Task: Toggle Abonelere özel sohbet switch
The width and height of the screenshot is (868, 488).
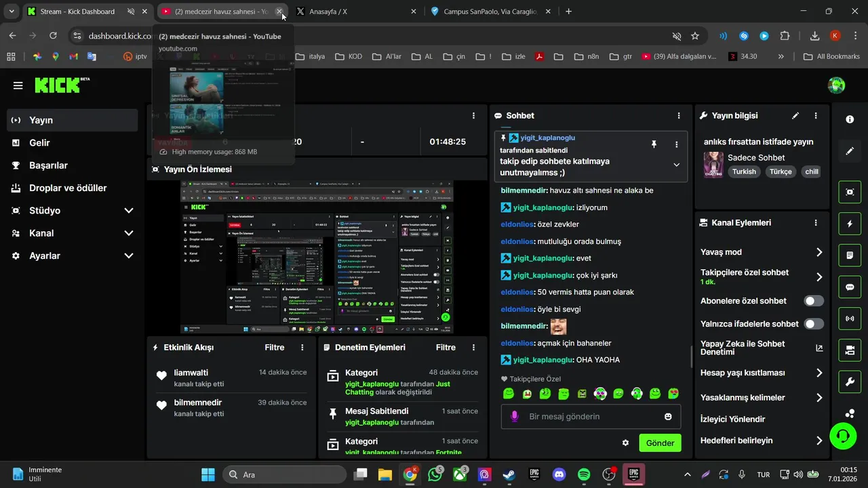Action: (814, 301)
